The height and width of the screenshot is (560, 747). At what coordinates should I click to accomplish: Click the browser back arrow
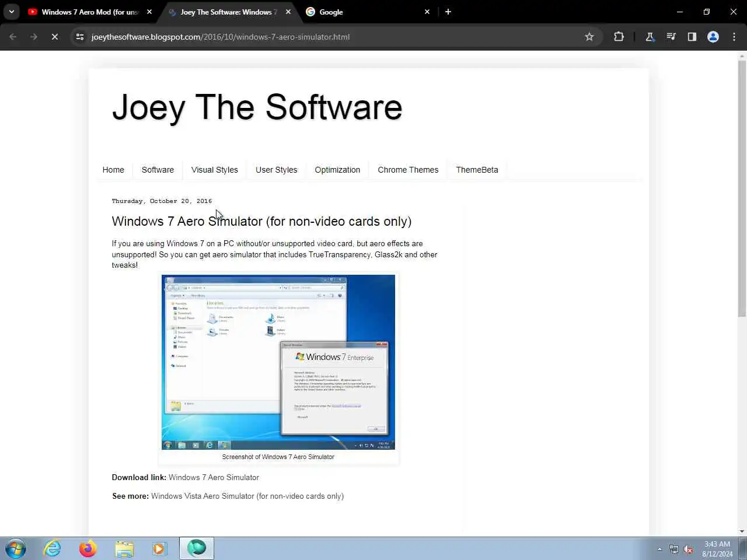(x=13, y=37)
